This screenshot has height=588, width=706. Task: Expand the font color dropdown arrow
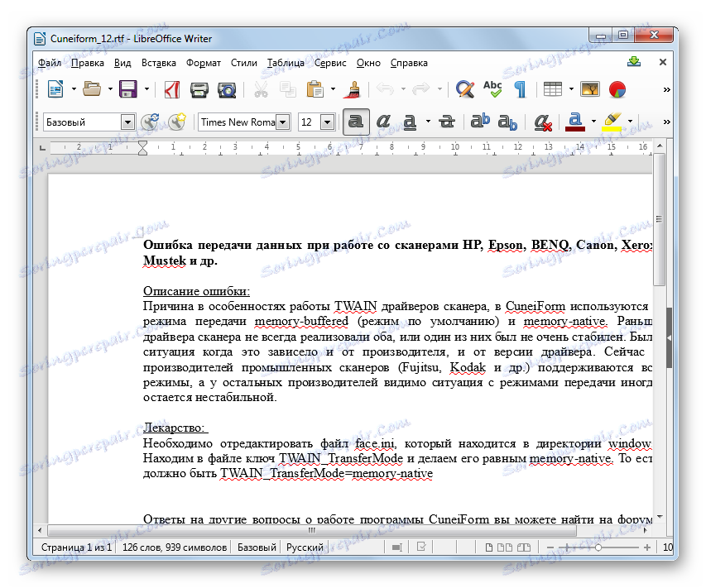click(593, 122)
